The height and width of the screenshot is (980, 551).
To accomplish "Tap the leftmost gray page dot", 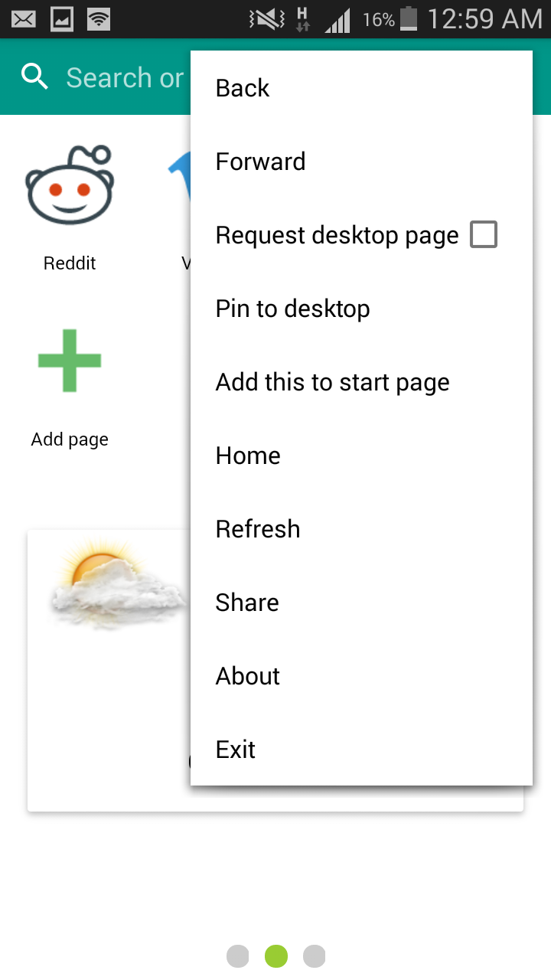I will pos(237,955).
